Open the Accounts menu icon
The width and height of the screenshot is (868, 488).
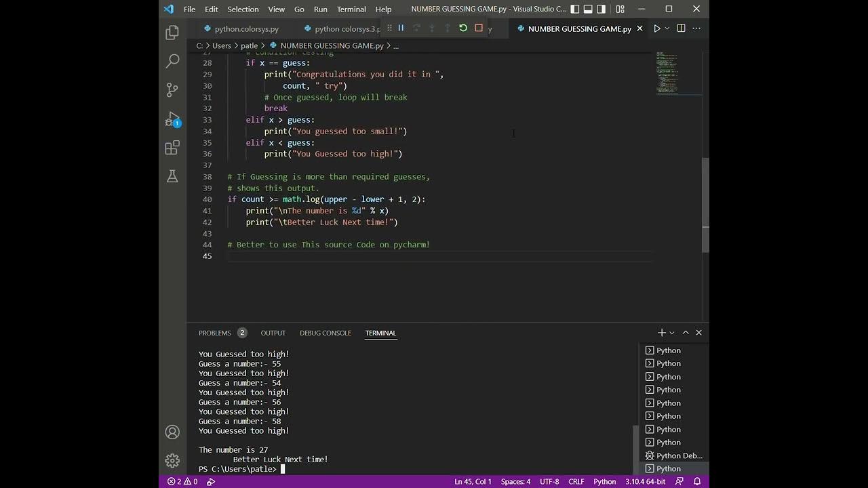(x=172, y=432)
